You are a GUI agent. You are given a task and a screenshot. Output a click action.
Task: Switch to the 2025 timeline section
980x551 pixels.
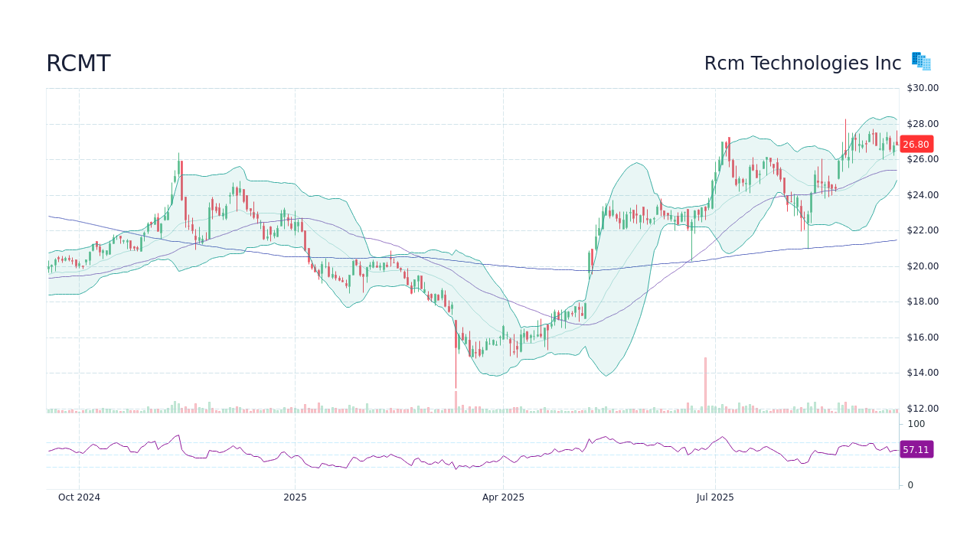point(296,497)
